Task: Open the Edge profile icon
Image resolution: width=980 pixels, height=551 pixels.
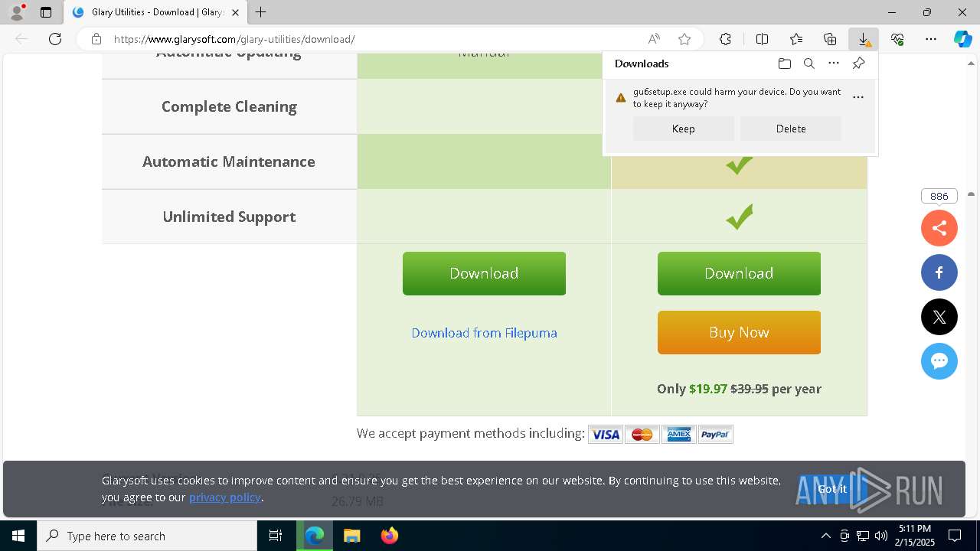Action: (x=17, y=12)
